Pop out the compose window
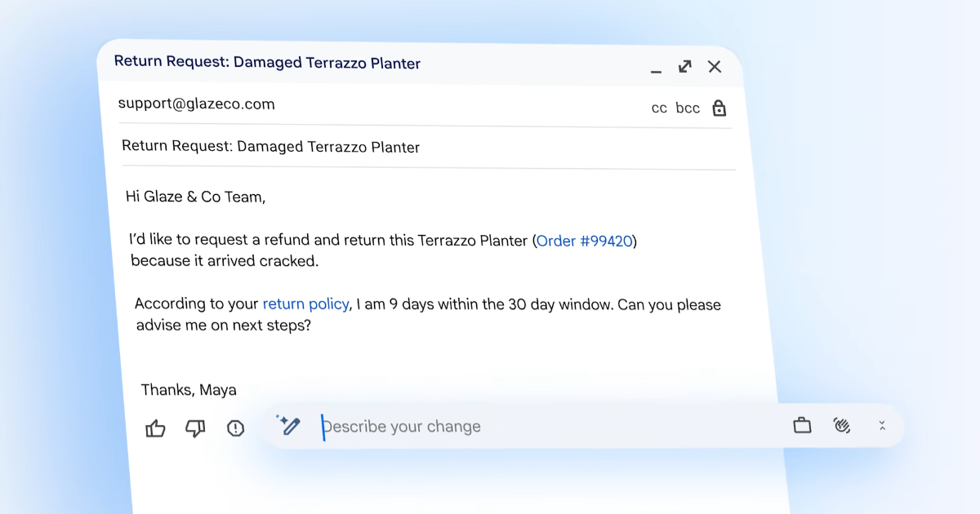The height and width of the screenshot is (514, 980). 685,67
